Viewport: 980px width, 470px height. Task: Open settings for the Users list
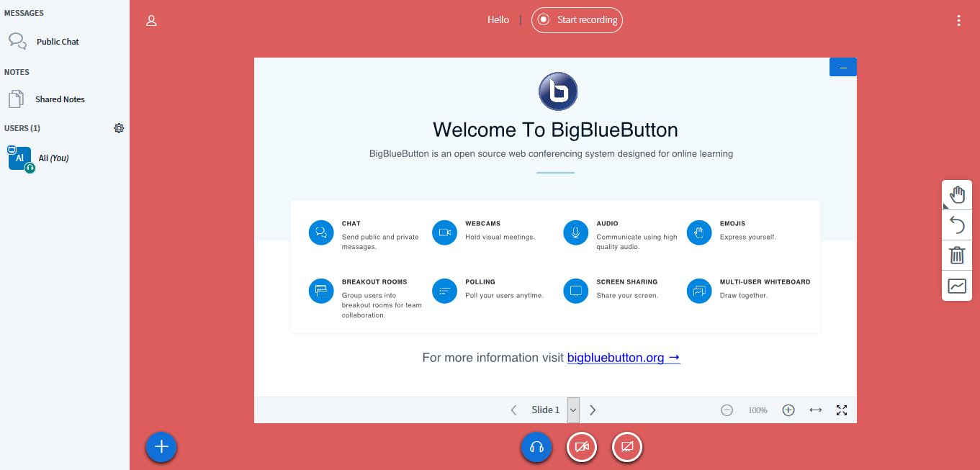pos(119,127)
